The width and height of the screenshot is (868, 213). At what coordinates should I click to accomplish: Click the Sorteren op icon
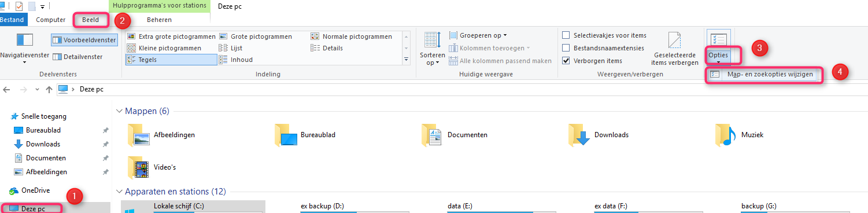click(432, 40)
